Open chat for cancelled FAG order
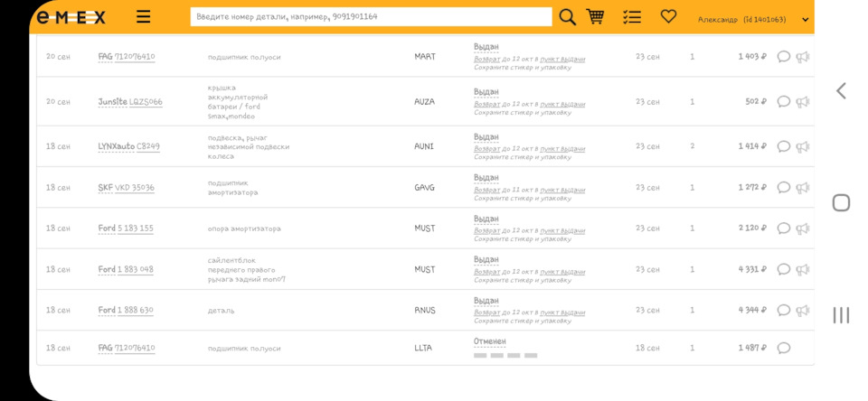Viewport: 868px width, 401px height. point(784,349)
